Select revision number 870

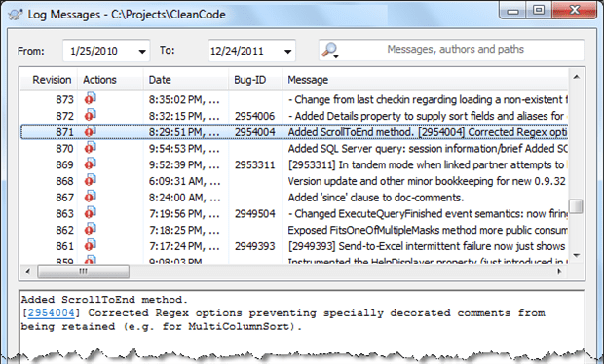(64, 149)
